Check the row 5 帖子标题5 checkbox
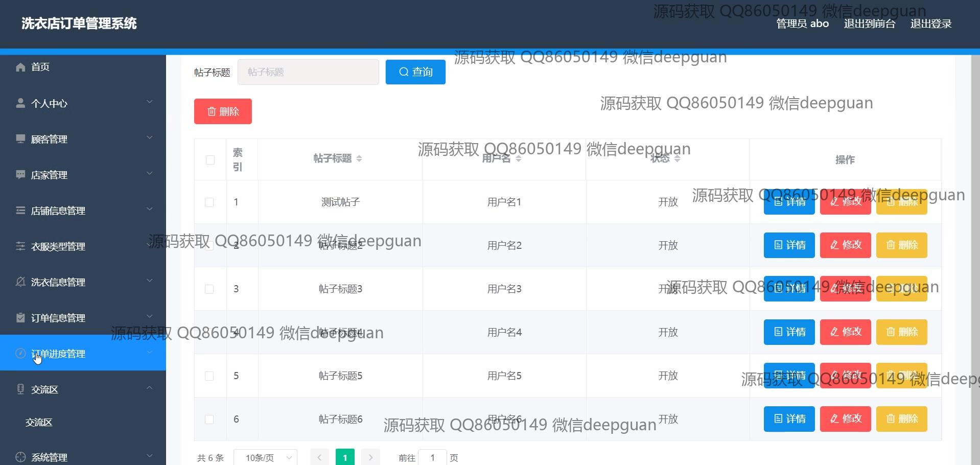980x465 pixels. [x=209, y=376]
